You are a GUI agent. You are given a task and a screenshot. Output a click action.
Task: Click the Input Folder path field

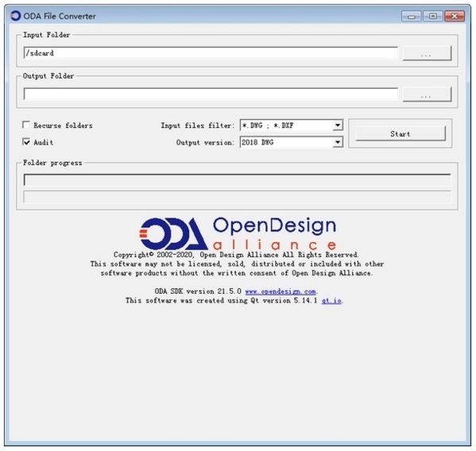(211, 53)
